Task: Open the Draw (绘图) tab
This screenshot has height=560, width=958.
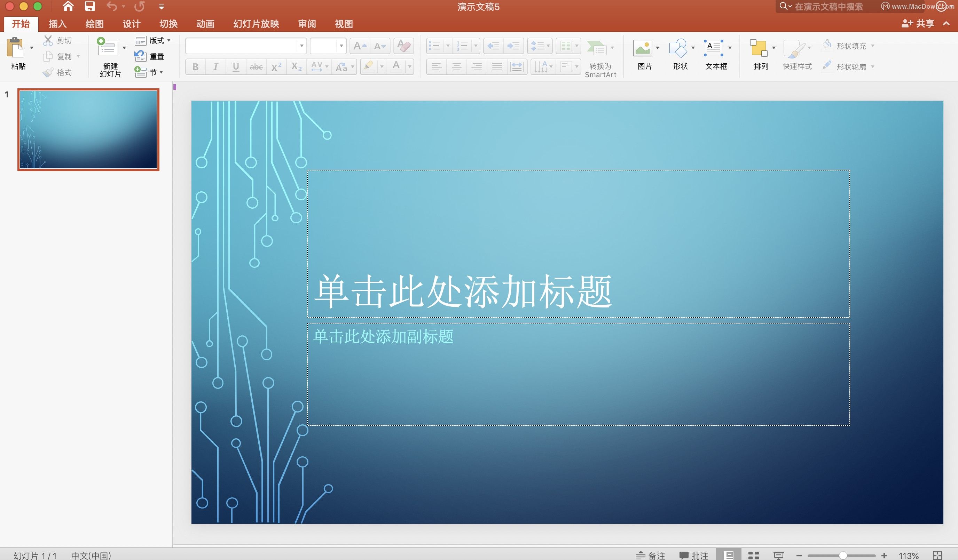Action: (94, 24)
